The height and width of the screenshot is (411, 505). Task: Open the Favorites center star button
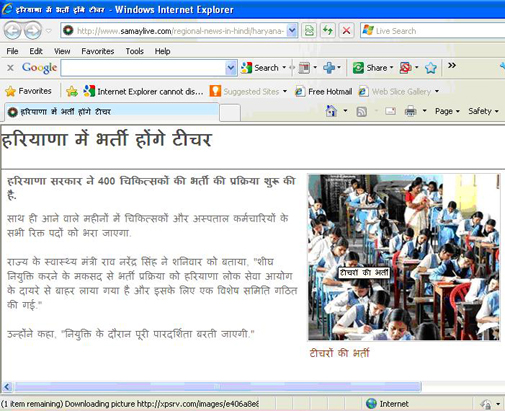point(28,91)
